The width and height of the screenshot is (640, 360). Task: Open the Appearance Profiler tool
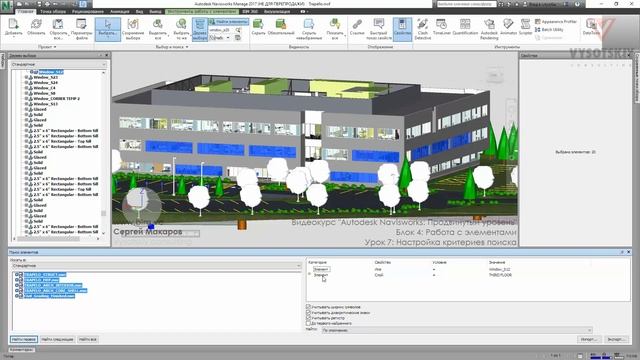[556, 22]
